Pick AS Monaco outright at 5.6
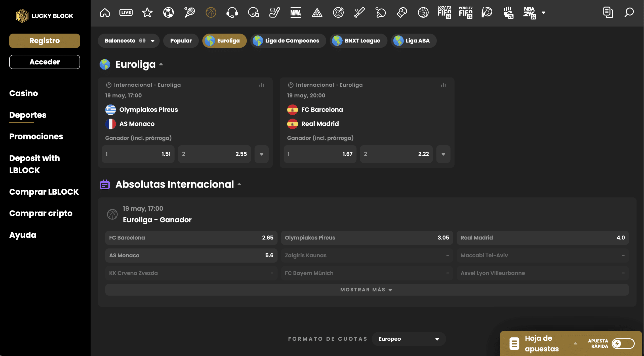 pos(191,255)
